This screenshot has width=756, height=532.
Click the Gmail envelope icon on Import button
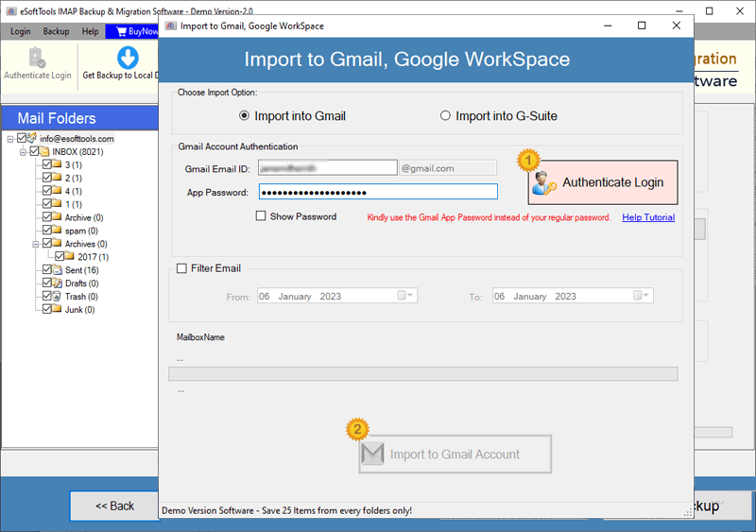coord(372,454)
